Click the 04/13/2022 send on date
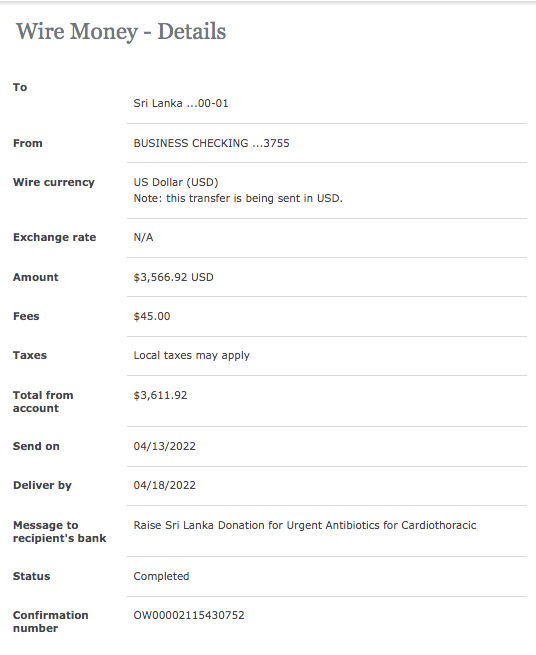The width and height of the screenshot is (536, 655). pos(165,446)
